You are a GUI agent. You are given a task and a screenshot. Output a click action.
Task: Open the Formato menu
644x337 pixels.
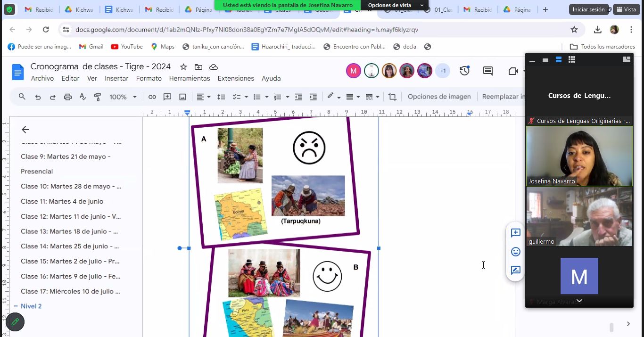(x=149, y=78)
